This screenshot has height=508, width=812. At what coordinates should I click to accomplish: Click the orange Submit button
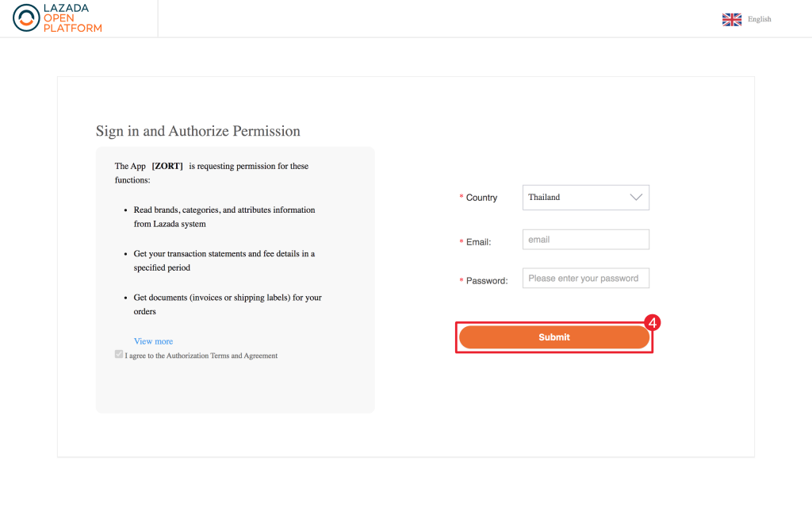554,337
